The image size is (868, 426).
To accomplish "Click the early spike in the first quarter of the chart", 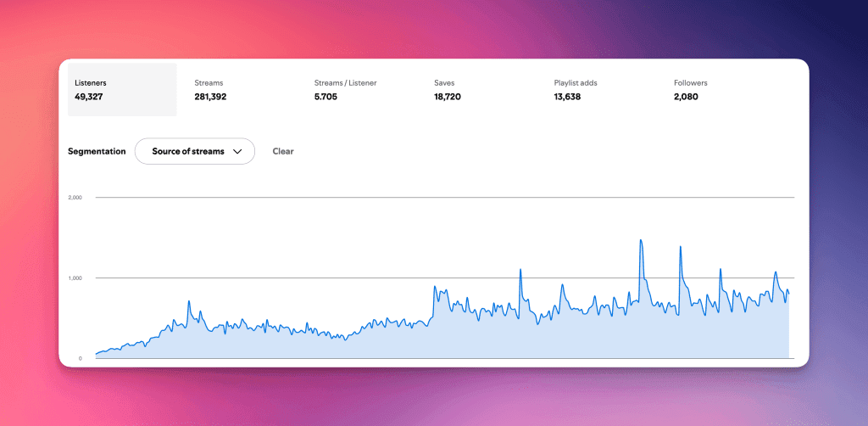I will pos(189,301).
